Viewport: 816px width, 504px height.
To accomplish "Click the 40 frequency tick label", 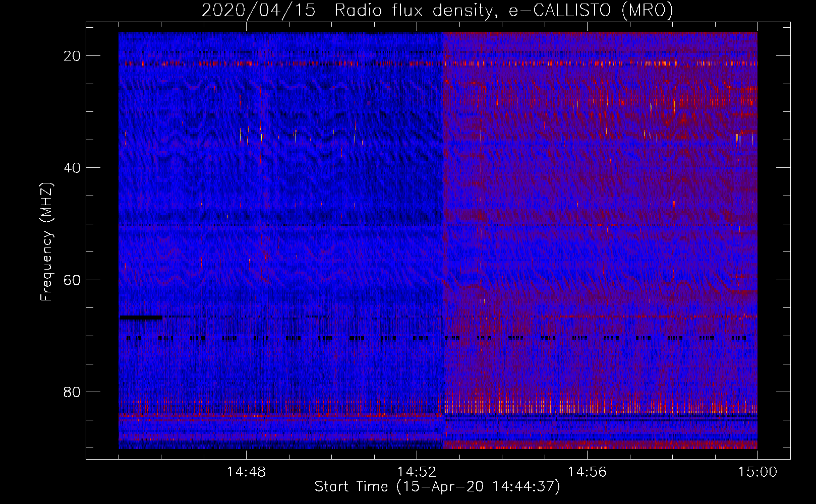I will 72,168.
